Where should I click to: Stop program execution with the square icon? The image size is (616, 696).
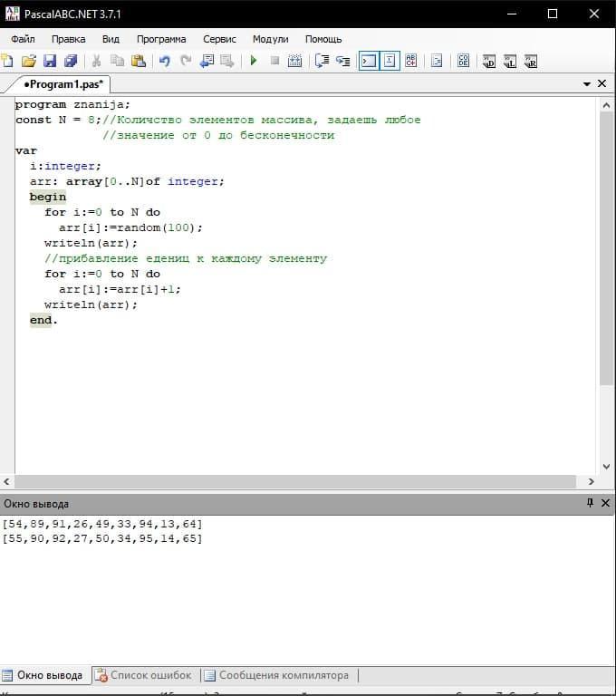[x=274, y=61]
